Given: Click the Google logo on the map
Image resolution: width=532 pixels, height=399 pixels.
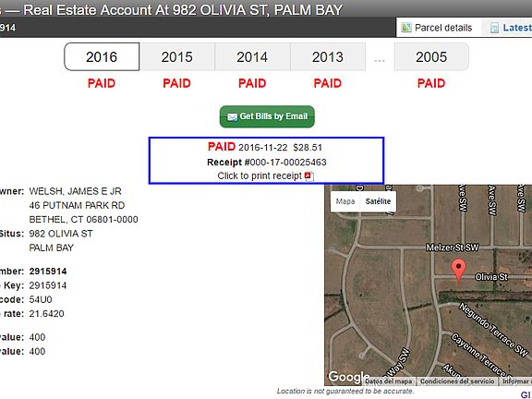Looking at the screenshot, I should coord(349,377).
